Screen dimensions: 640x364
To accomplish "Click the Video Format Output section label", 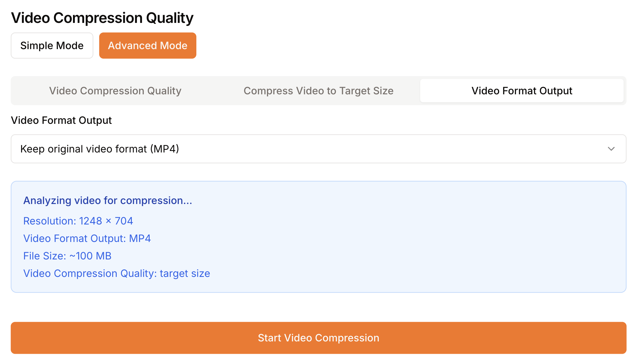I will [x=61, y=120].
